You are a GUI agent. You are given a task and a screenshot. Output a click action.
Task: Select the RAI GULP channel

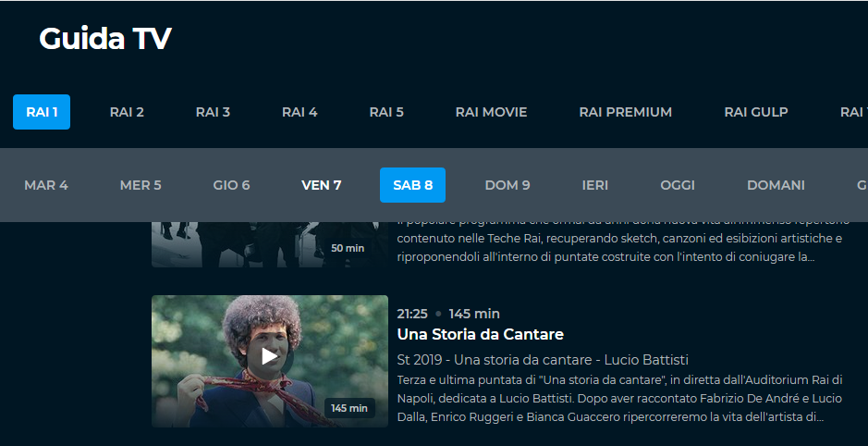pos(756,112)
